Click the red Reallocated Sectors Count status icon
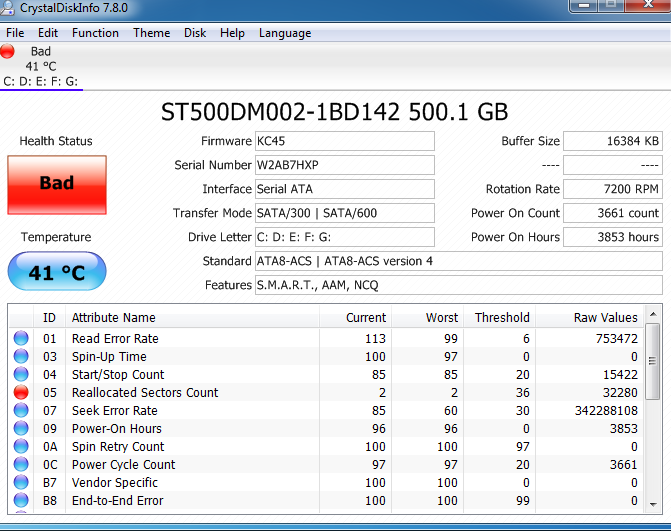This screenshot has width=671, height=531. click(x=21, y=393)
